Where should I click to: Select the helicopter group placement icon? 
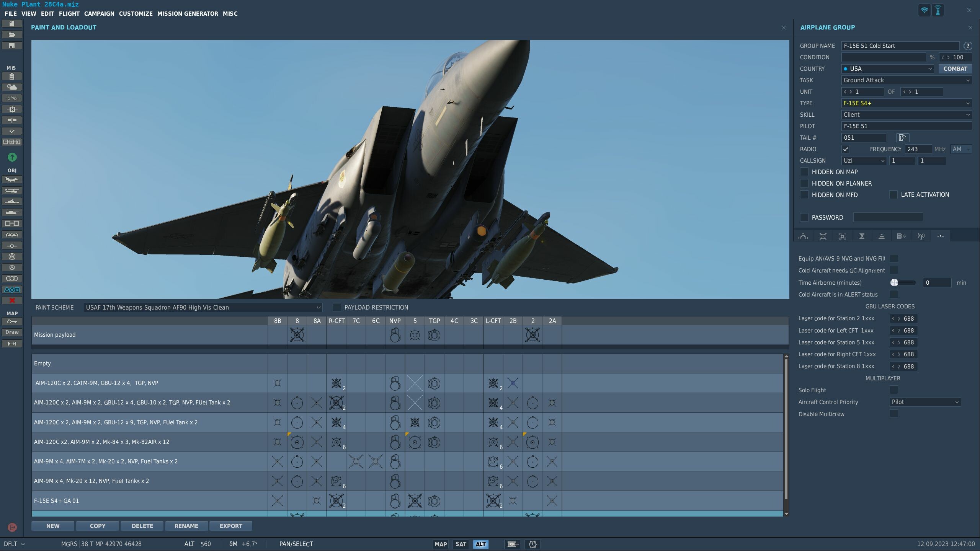tap(12, 191)
